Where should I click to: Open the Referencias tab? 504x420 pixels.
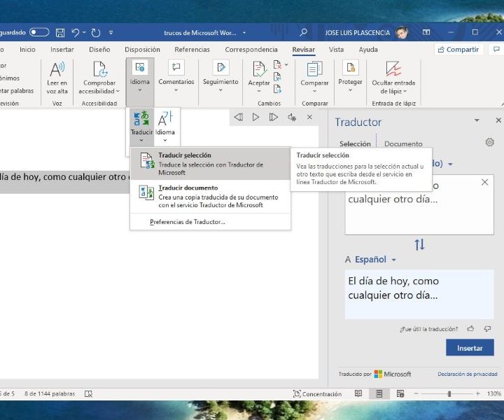tap(192, 50)
